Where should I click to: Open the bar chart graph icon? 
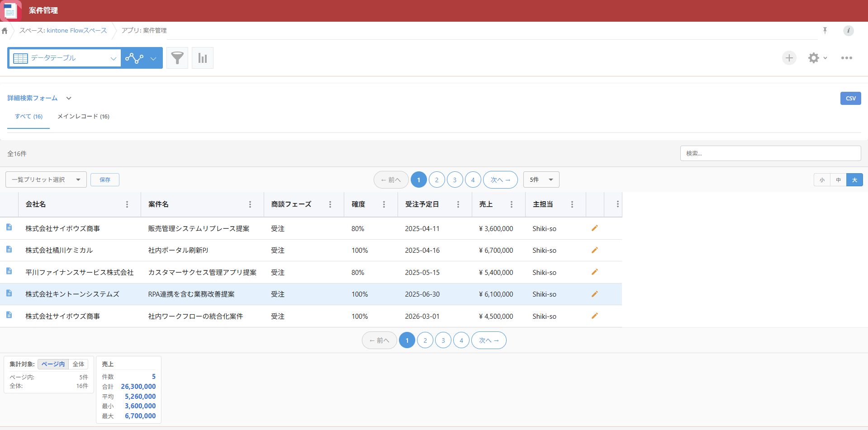click(203, 58)
